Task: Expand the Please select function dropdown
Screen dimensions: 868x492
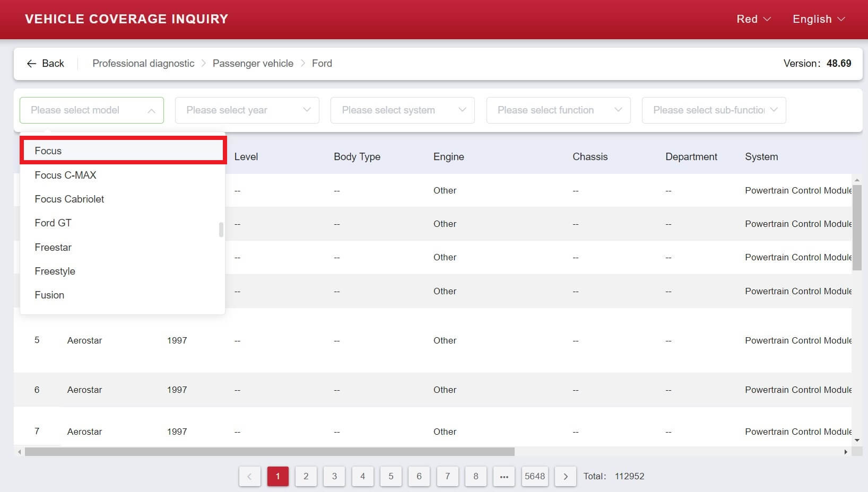Action: pos(558,110)
